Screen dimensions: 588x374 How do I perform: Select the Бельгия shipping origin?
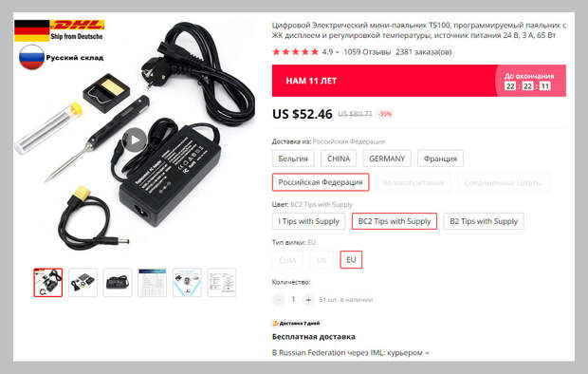pos(293,159)
